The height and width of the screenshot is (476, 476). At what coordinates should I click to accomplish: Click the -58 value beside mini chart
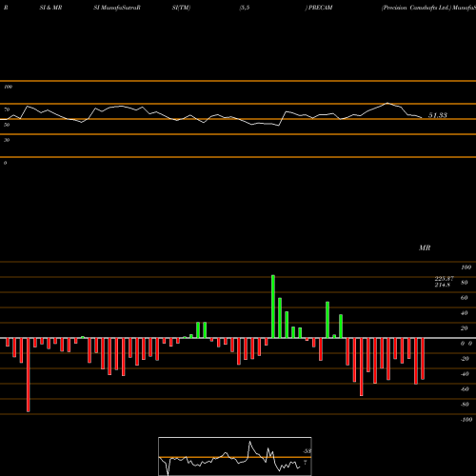307,451
